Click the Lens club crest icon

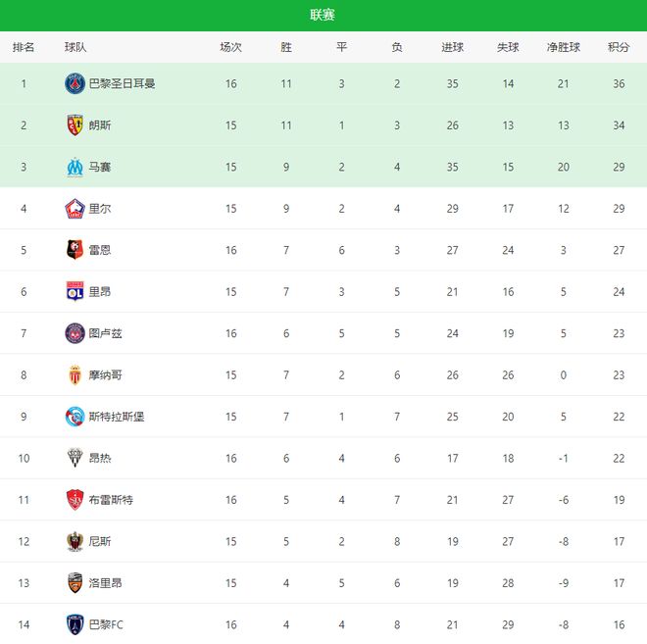[75, 125]
